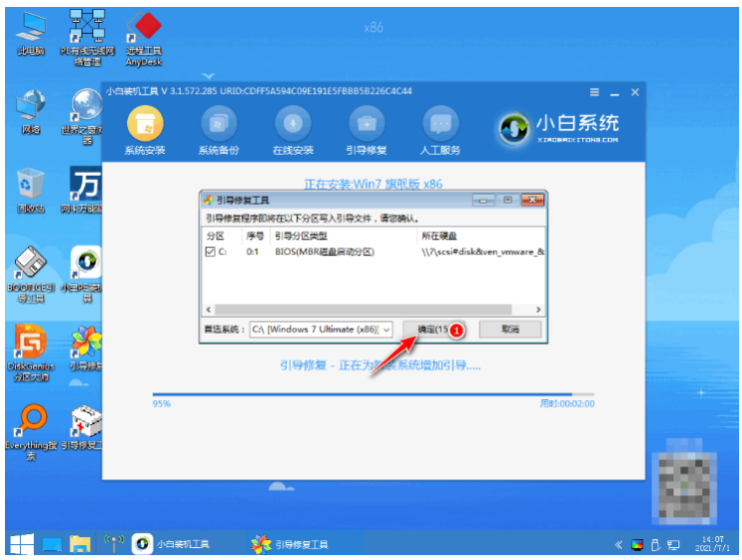Image resolution: width=742 pixels, height=560 pixels.
Task: Click the 系统安装 icon in toolbar
Action: click(x=145, y=124)
